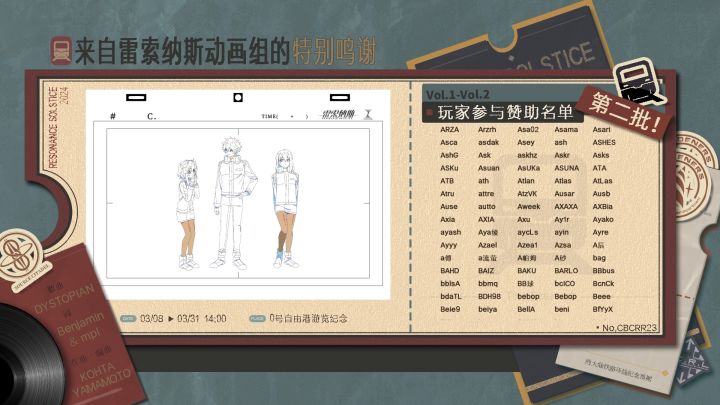The height and width of the screenshot is (405, 720).
Task: Select the name aycLs
Action: 528,232
